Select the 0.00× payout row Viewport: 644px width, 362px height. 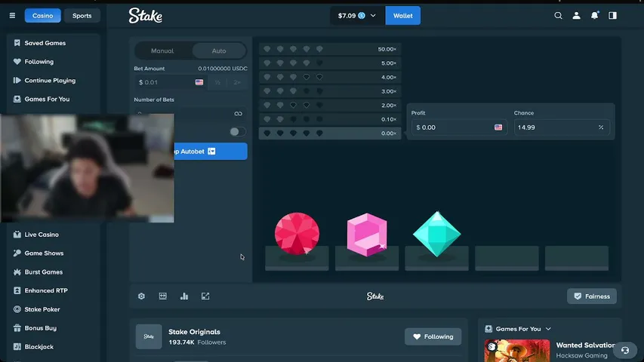pos(330,133)
